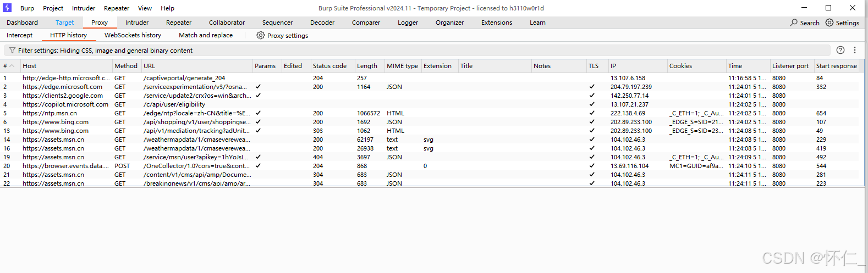Sort by the # column arrow
The height and width of the screenshot is (273, 868).
(12, 66)
